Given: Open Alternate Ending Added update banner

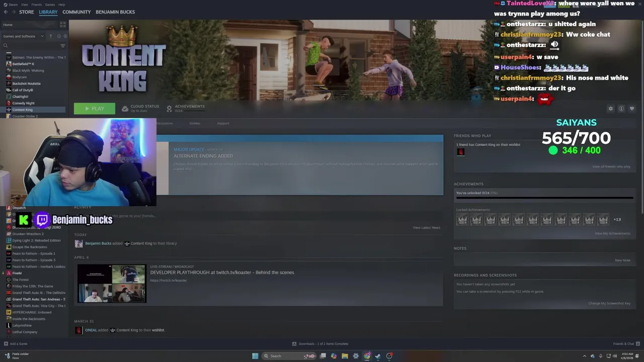Looking at the screenshot, I should [300, 165].
